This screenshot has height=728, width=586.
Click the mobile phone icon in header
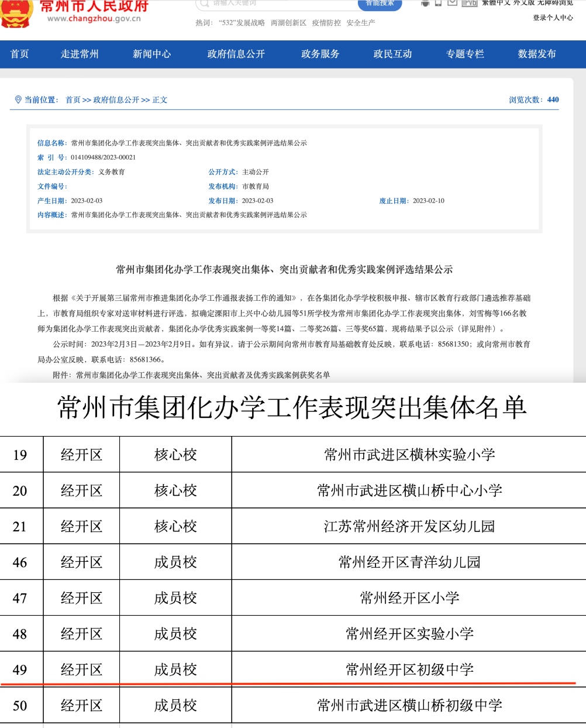click(x=438, y=3)
